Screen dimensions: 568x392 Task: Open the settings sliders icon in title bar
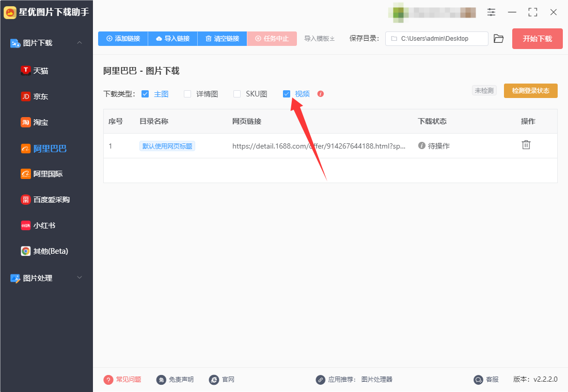[491, 12]
